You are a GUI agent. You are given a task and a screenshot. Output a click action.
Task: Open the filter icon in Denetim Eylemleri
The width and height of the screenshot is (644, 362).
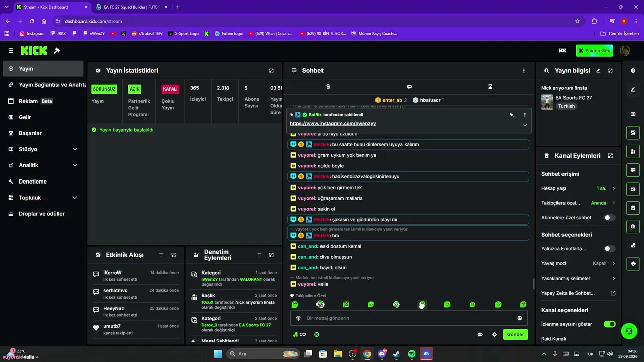tap(259, 255)
